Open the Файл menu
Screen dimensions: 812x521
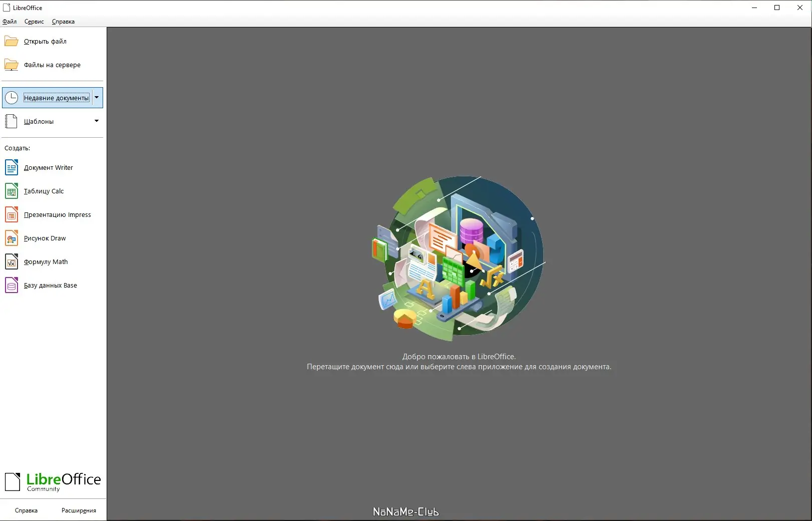coord(10,22)
